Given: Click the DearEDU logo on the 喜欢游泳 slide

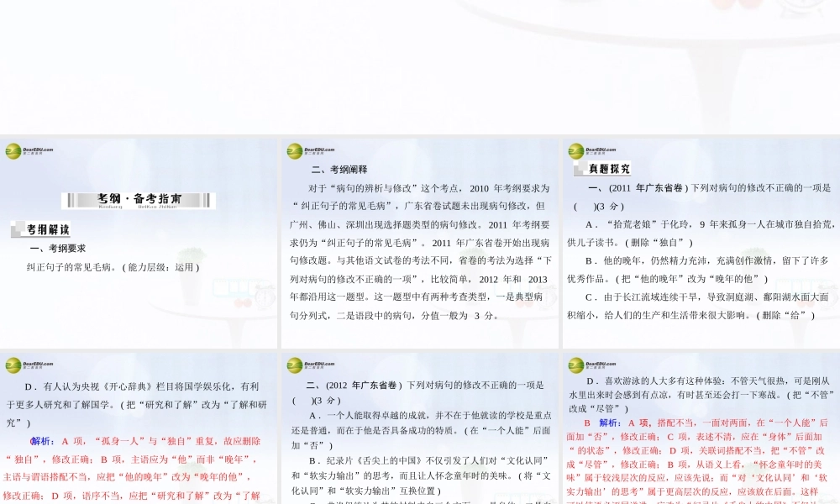Looking at the screenshot, I should tap(592, 365).
